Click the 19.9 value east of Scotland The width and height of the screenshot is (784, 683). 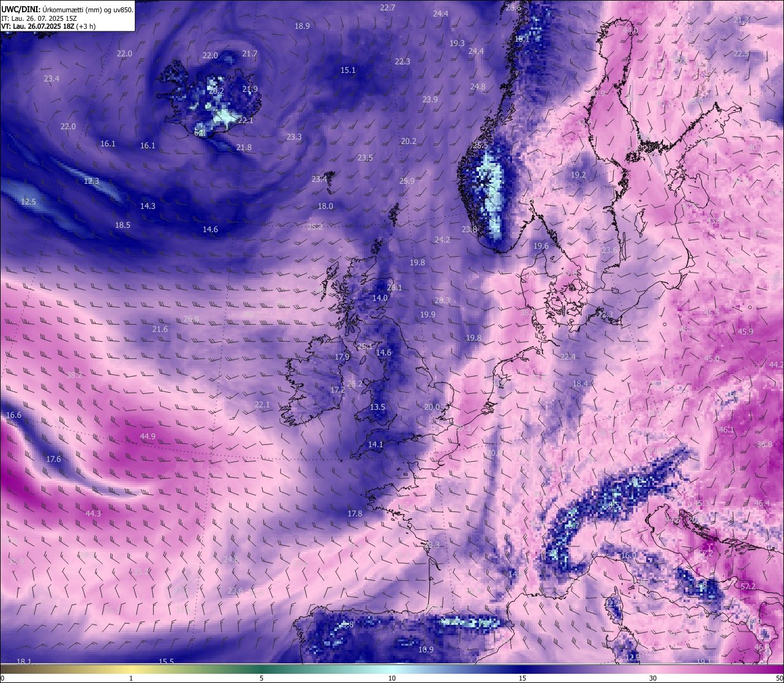point(428,314)
